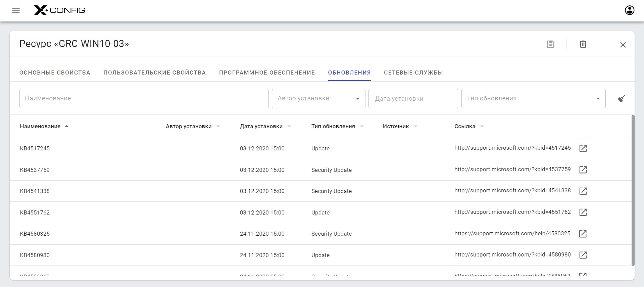644x287 pixels.
Task: Follow the KB4537759 support link
Action: pos(512,170)
